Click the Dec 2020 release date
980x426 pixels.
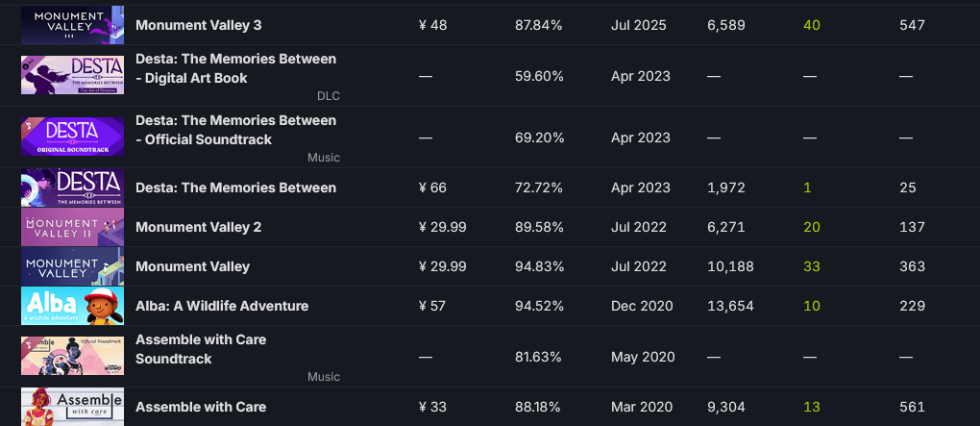click(643, 306)
